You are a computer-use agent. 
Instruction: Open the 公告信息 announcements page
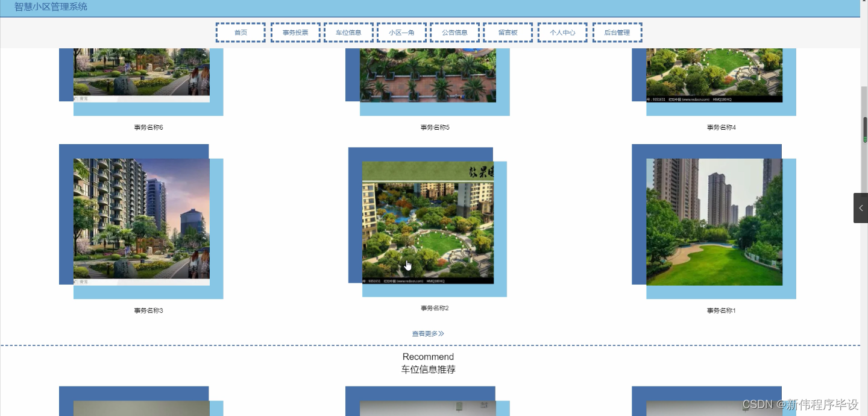[x=454, y=32]
